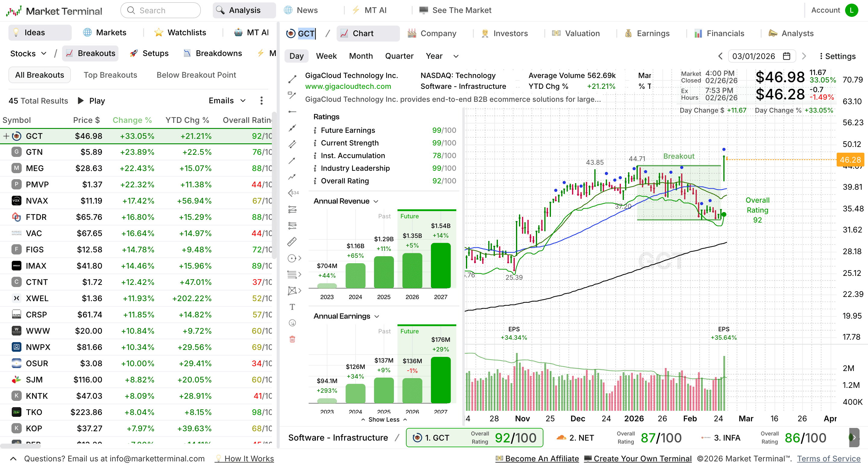Expand the footer up-chevron
Image resolution: width=868 pixels, height=468 pixels.
coord(13,459)
